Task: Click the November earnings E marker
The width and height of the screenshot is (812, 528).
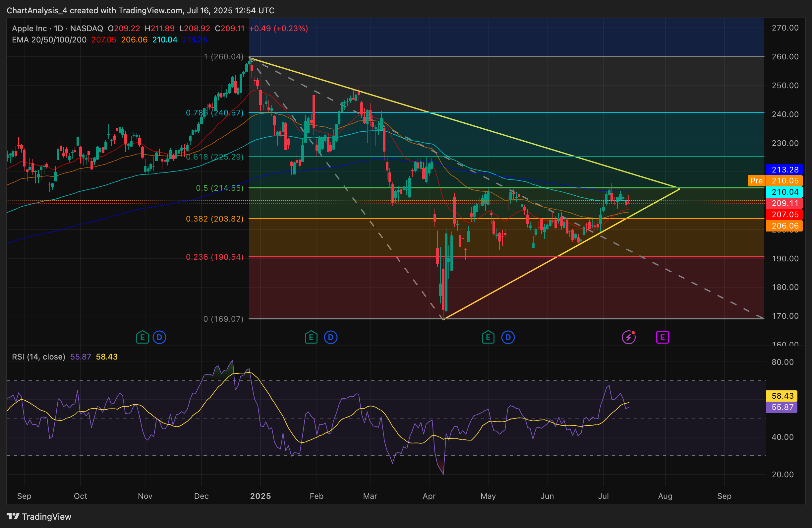Action: (142, 338)
